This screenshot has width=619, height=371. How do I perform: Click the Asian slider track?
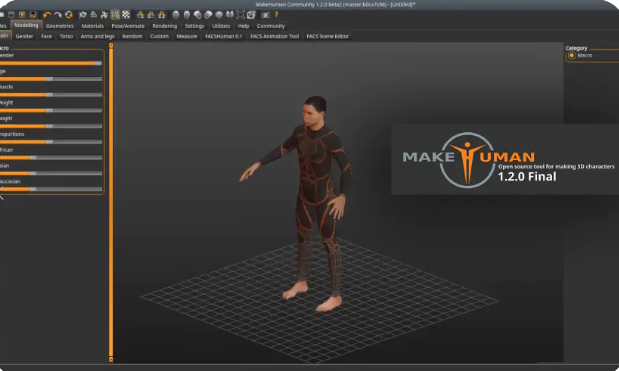click(x=51, y=173)
